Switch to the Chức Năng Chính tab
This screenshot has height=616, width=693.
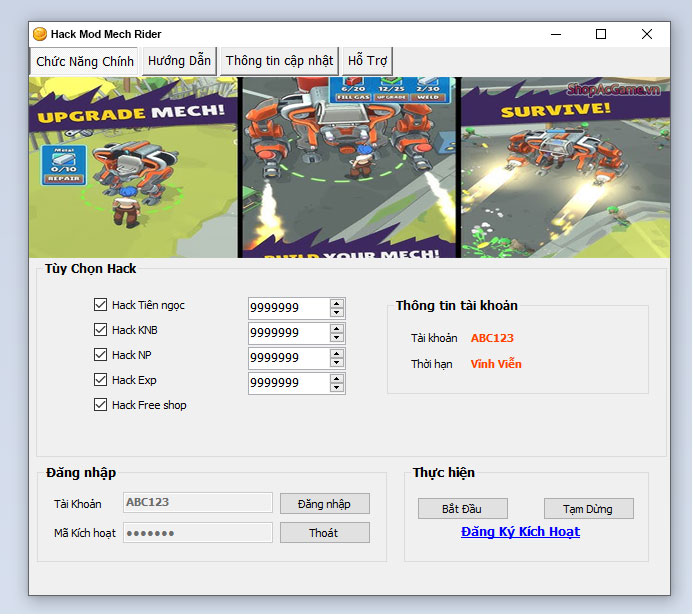pyautogui.click(x=85, y=61)
